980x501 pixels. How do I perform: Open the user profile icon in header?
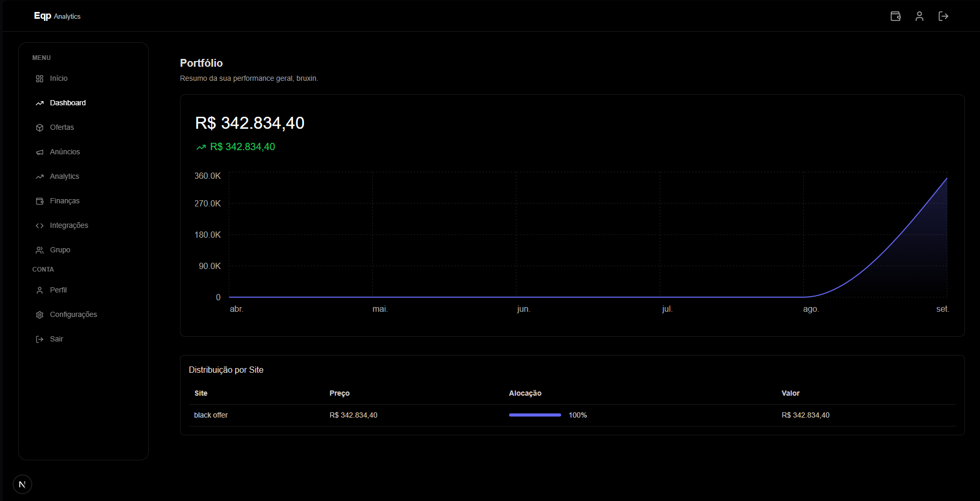[x=919, y=16]
